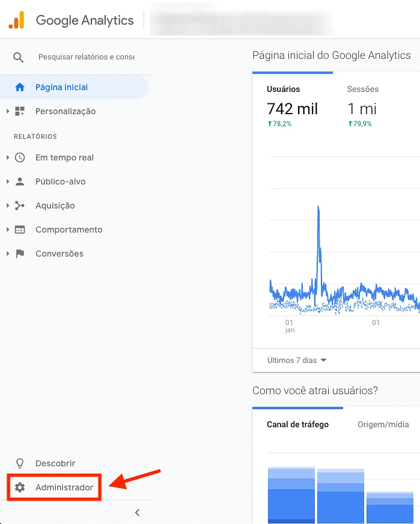The image size is (420, 524).
Task: Click the person icon for Público-alvo
Action: (x=20, y=181)
